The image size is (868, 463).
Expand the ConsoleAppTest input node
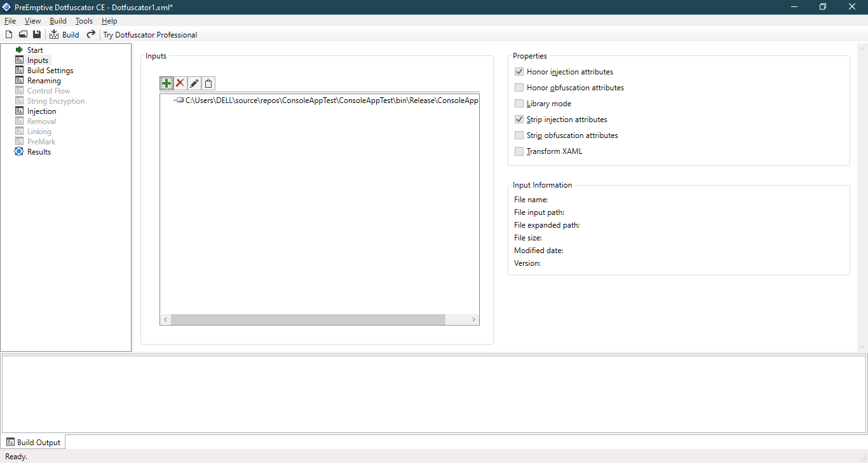coord(174,100)
